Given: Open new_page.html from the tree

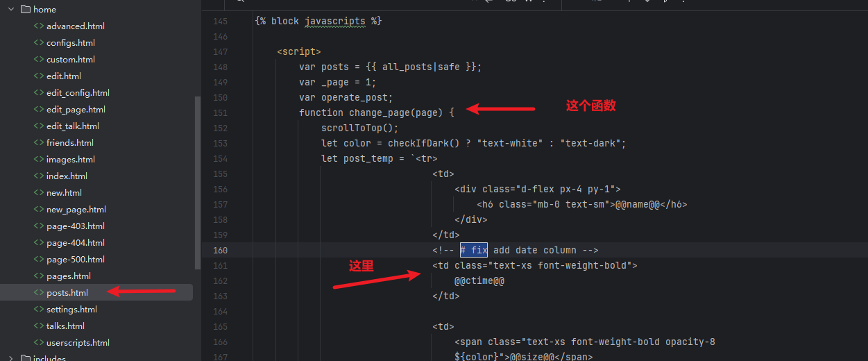Looking at the screenshot, I should pos(76,210).
